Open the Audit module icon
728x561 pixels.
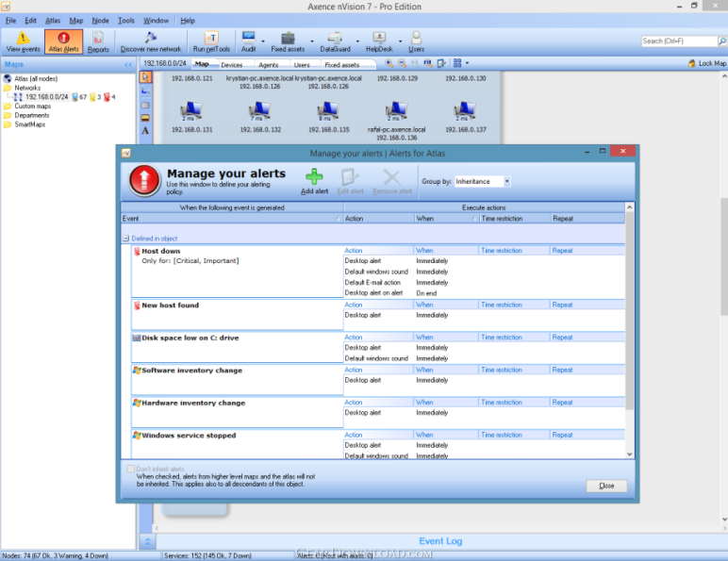point(248,41)
